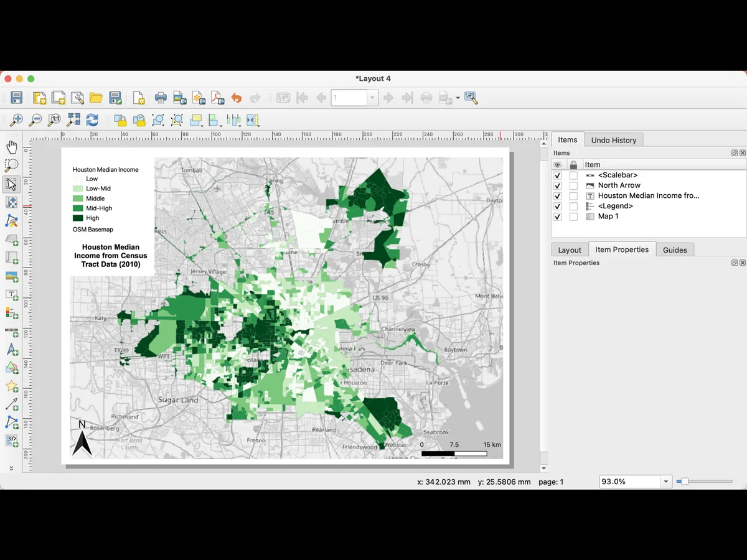This screenshot has width=747, height=560.
Task: Zoom to full layout extent
Action: [x=73, y=120]
